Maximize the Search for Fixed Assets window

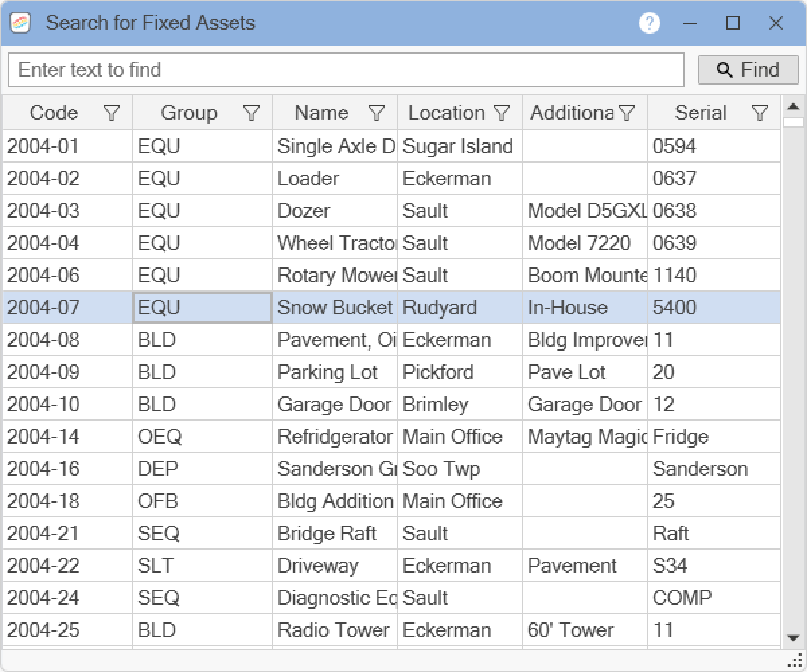(733, 24)
